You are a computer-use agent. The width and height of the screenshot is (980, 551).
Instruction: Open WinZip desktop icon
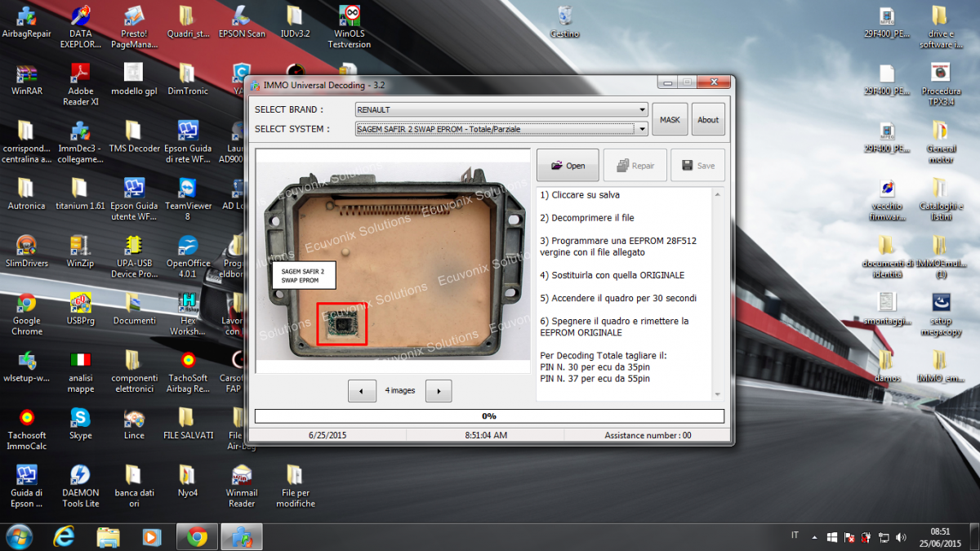(x=80, y=251)
